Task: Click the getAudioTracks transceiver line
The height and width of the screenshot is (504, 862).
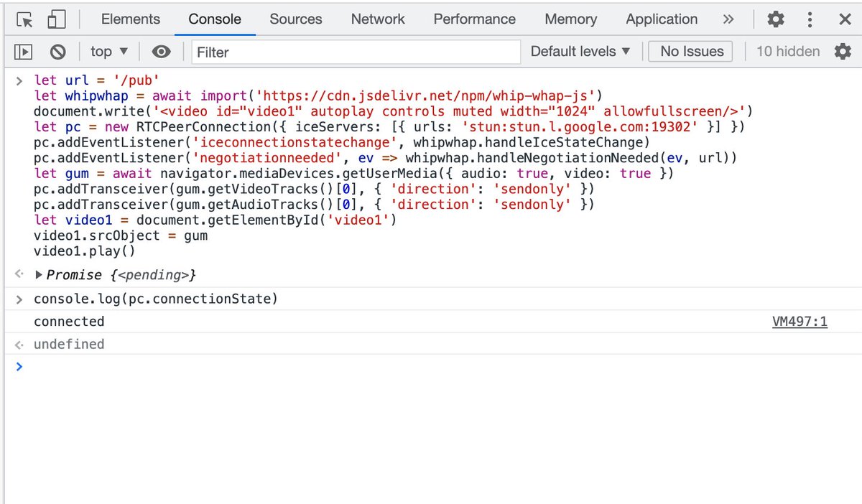Action: [314, 205]
